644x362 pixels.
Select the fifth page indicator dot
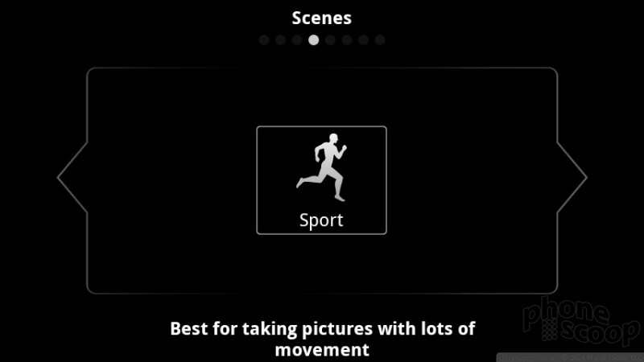click(330, 39)
